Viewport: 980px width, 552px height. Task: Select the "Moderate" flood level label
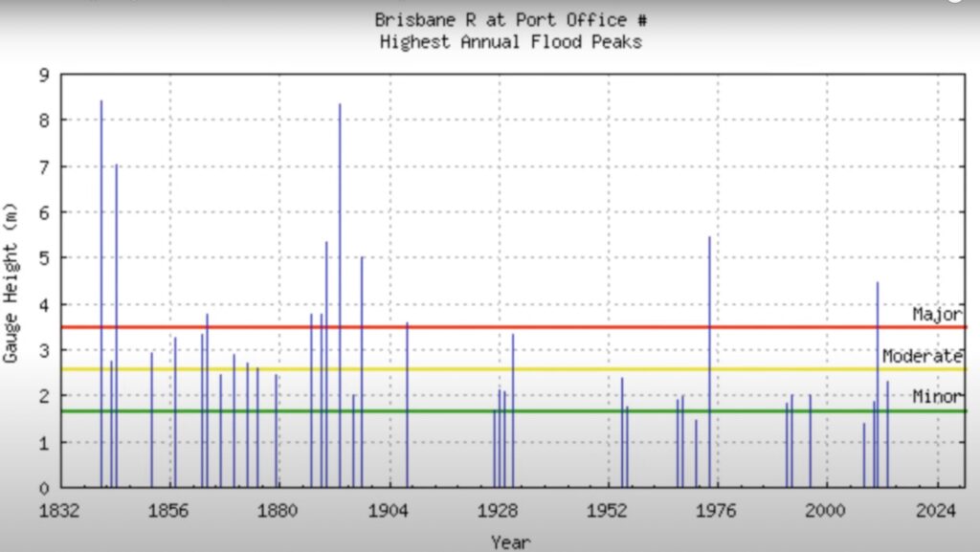(922, 356)
